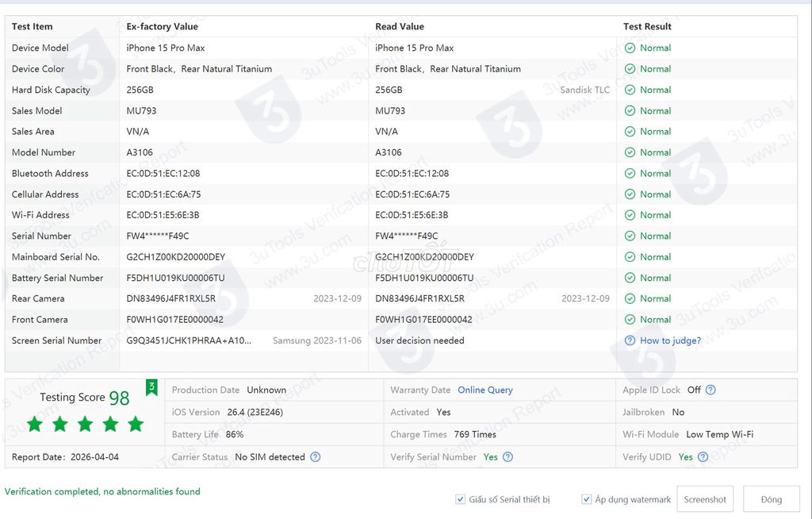The width and height of the screenshot is (812, 519).
Task: Click the Sales Area green check icon
Action: coord(630,132)
